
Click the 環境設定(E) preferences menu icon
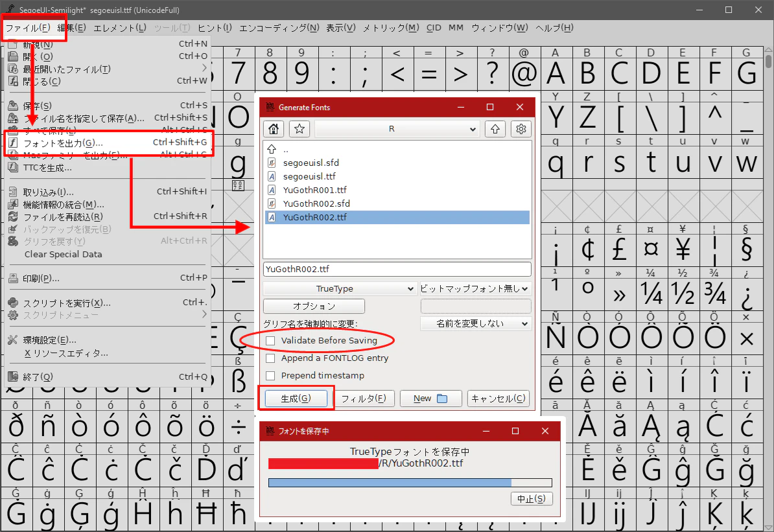(14, 340)
